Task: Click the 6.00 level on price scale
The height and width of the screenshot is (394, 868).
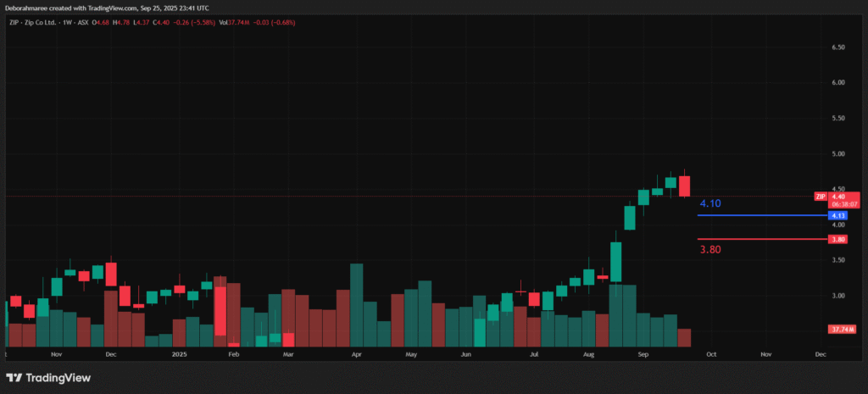Action: pos(837,82)
